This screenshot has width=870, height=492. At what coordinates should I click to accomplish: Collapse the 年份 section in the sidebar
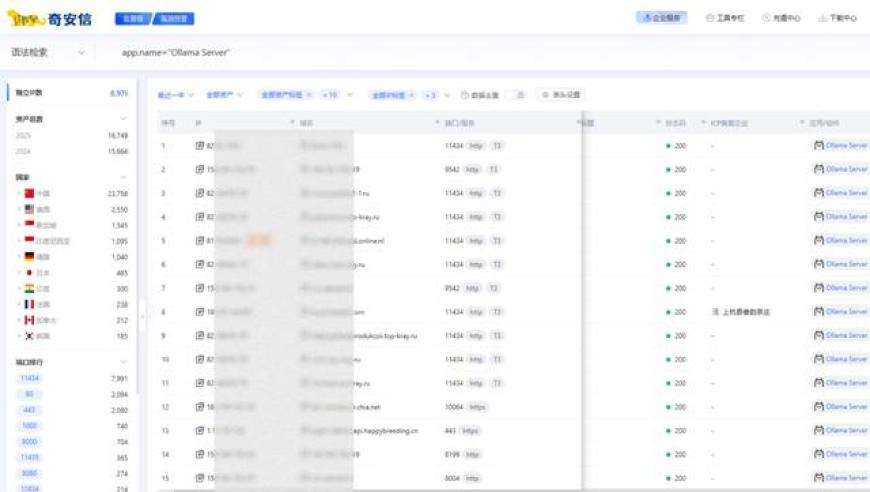point(123,119)
